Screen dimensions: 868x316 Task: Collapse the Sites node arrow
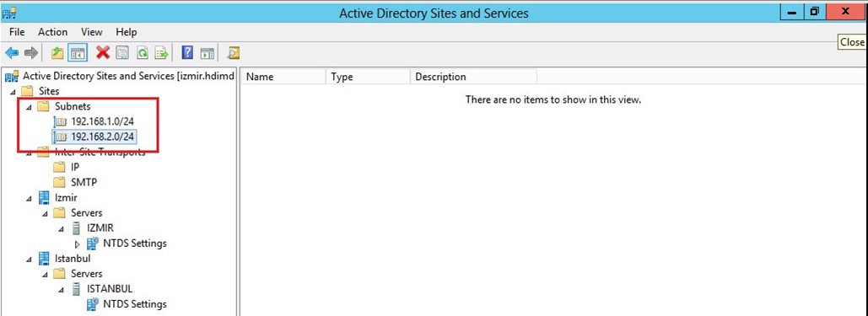pyautogui.click(x=13, y=91)
